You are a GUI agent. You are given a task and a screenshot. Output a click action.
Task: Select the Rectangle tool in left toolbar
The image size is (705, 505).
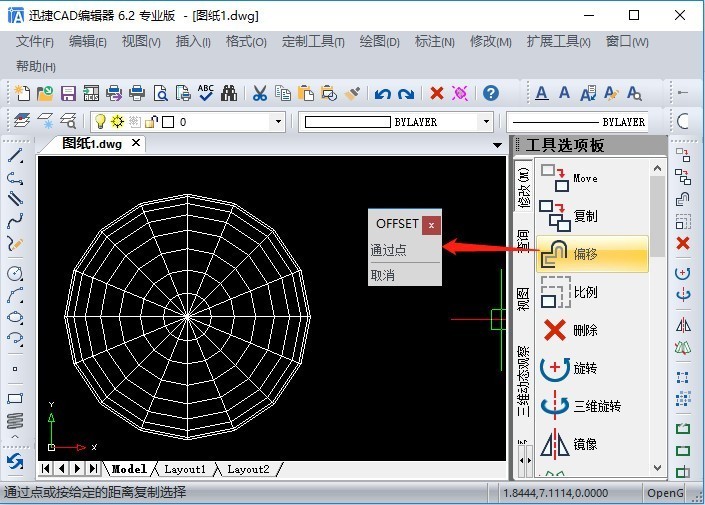click(15, 398)
